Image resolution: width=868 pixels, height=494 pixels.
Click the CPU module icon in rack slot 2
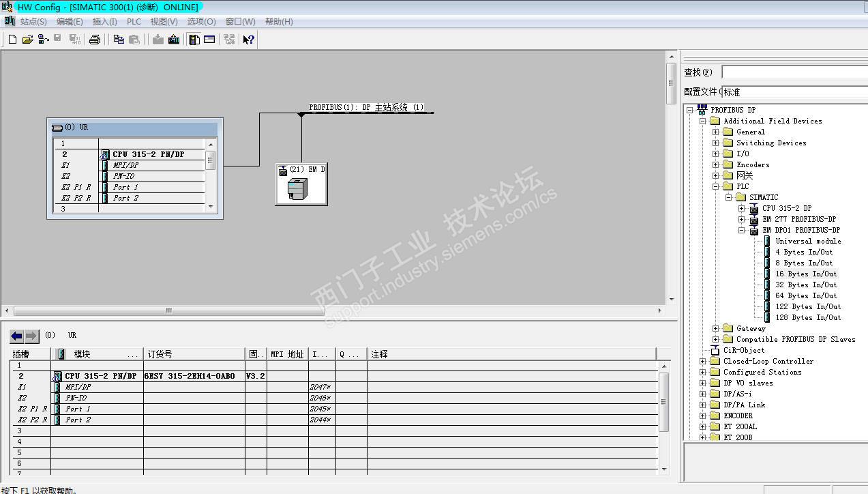(x=105, y=154)
